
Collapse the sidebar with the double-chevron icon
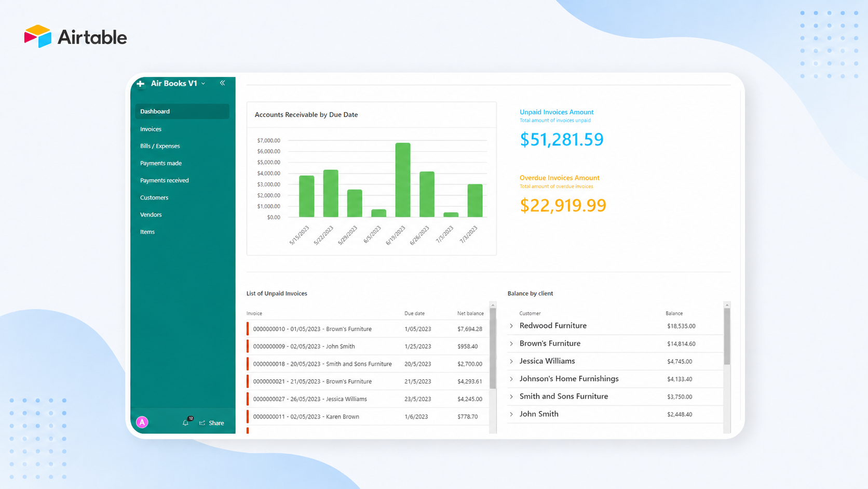222,83
